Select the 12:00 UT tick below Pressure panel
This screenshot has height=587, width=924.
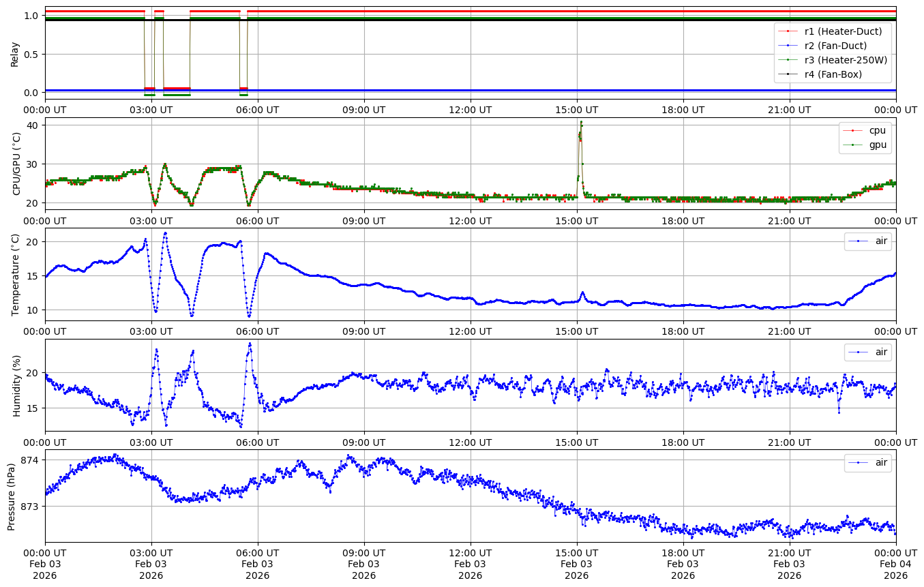click(x=470, y=552)
